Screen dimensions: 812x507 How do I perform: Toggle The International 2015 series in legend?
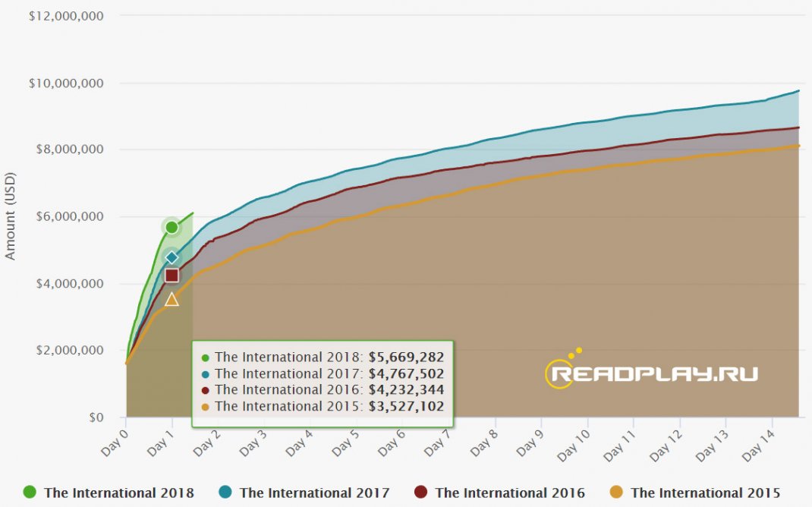pyautogui.click(x=695, y=493)
